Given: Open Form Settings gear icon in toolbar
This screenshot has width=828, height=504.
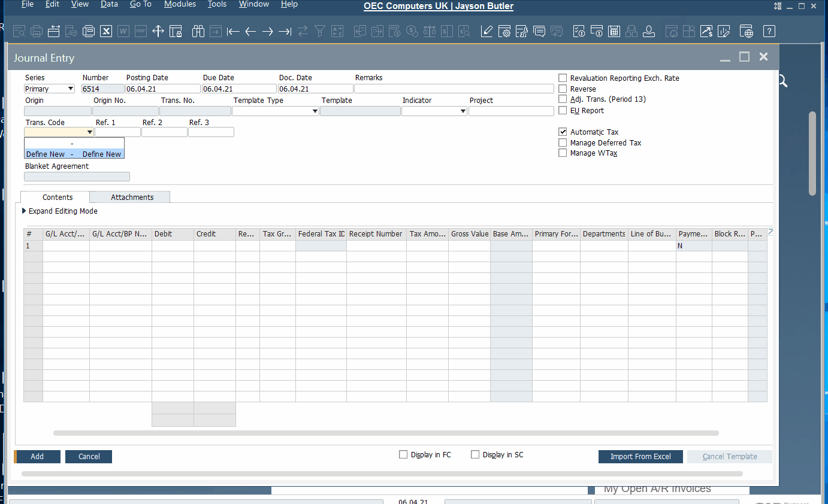Looking at the screenshot, I should (x=504, y=31).
